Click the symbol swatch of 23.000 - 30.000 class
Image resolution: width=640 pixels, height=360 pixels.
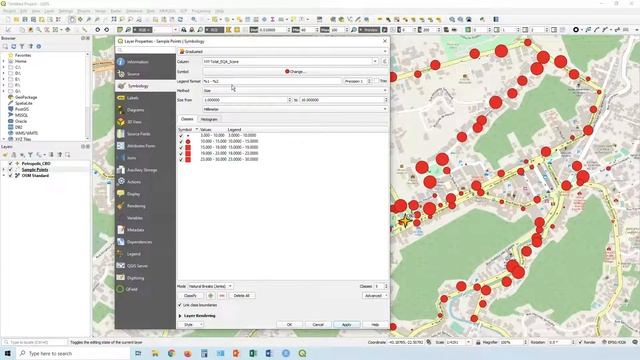point(188,159)
